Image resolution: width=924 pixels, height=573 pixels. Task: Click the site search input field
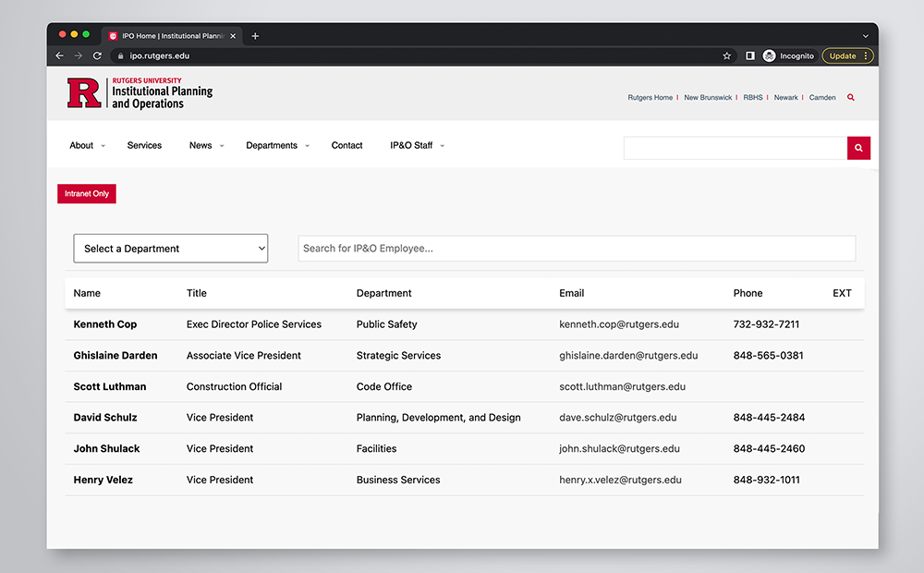736,148
